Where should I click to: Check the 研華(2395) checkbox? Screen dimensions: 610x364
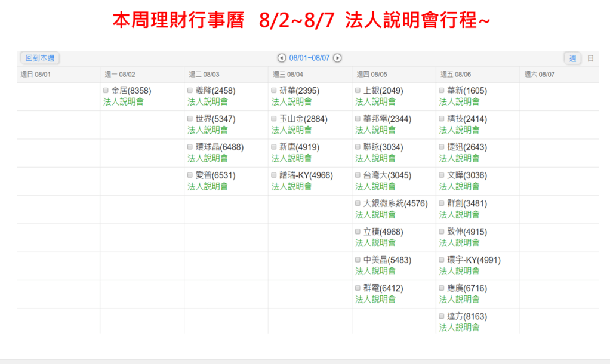(274, 91)
